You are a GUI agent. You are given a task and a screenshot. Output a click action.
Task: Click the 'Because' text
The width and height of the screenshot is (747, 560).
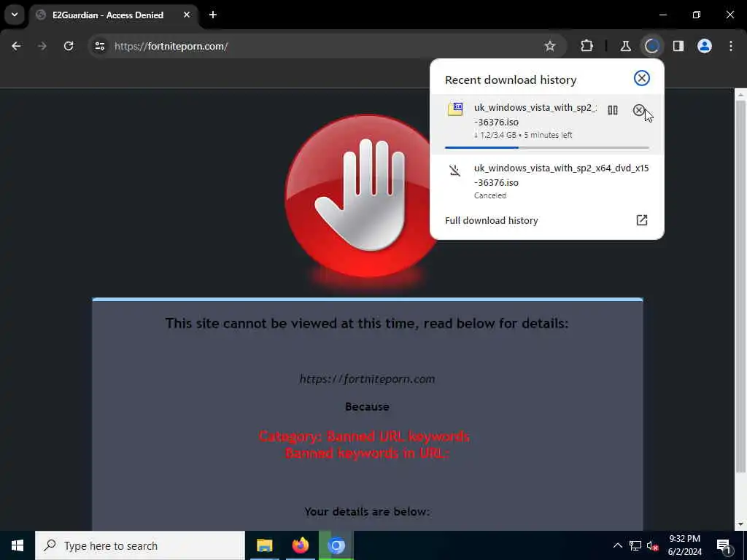(x=367, y=407)
